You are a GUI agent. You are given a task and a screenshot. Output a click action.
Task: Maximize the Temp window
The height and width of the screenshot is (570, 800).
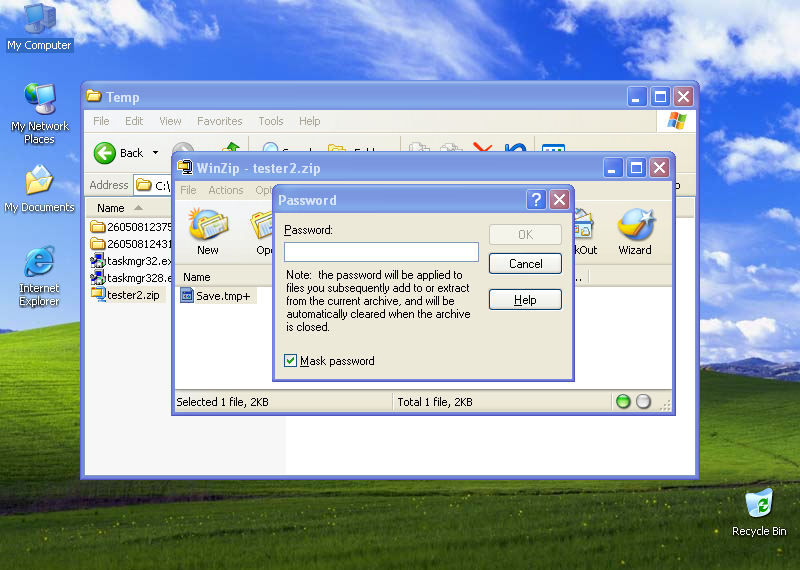(660, 96)
